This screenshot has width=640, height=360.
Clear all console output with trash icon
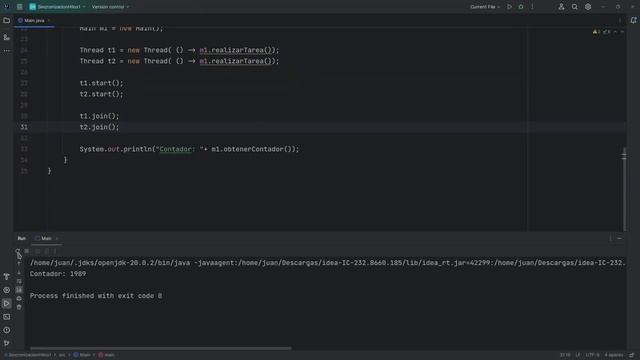[19, 307]
